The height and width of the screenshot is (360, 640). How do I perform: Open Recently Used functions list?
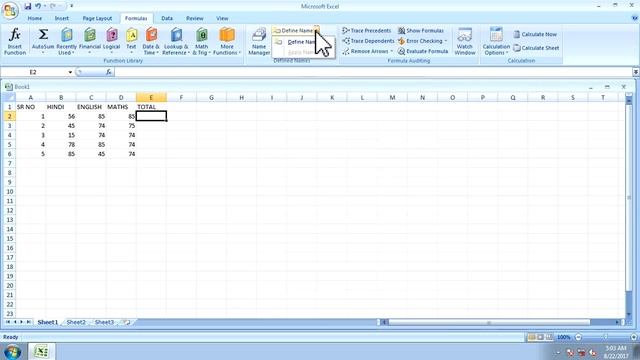[66, 41]
